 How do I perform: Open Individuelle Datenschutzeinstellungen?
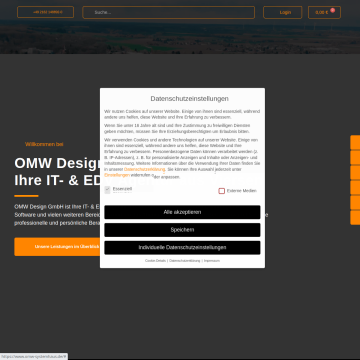click(x=182, y=247)
